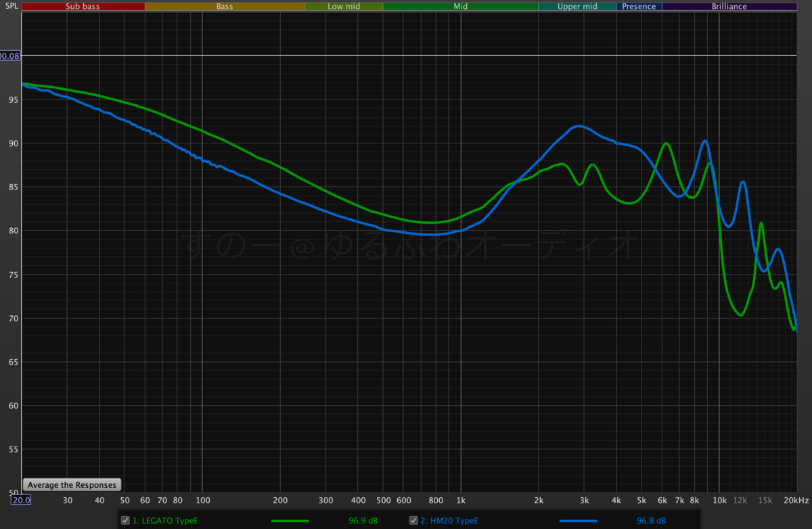This screenshot has height=529, width=812.
Task: Click the 65 SPL axis label
Action: point(13,362)
